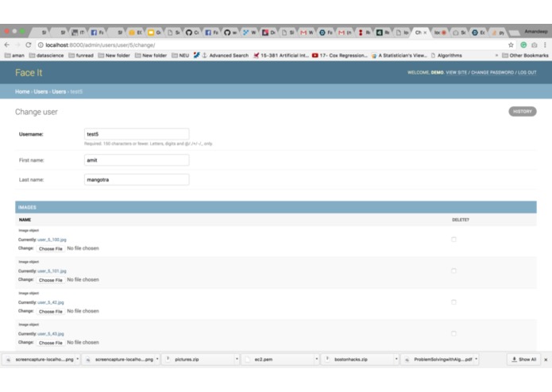
Task: Open the Advanced Search bookmark
Action: pyautogui.click(x=226, y=56)
